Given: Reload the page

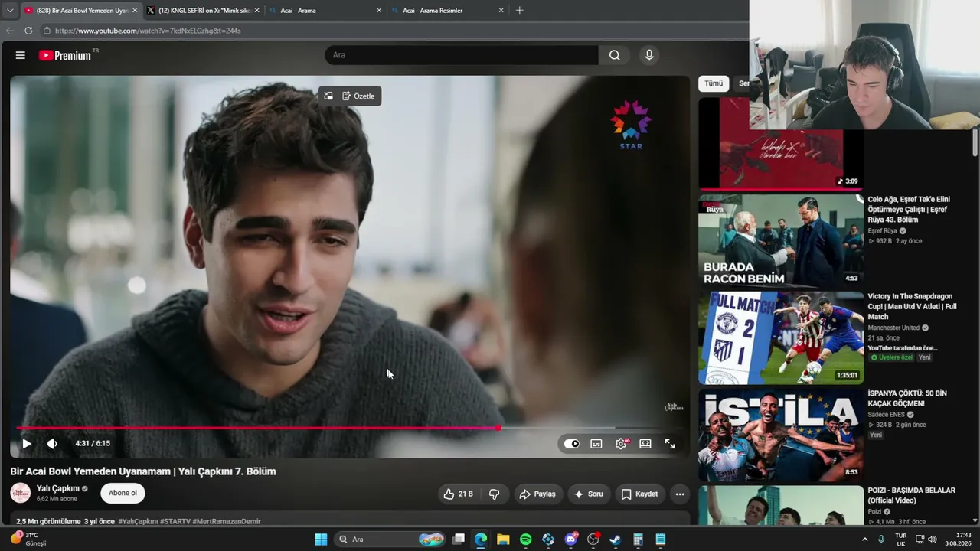Looking at the screenshot, I should 28,31.
